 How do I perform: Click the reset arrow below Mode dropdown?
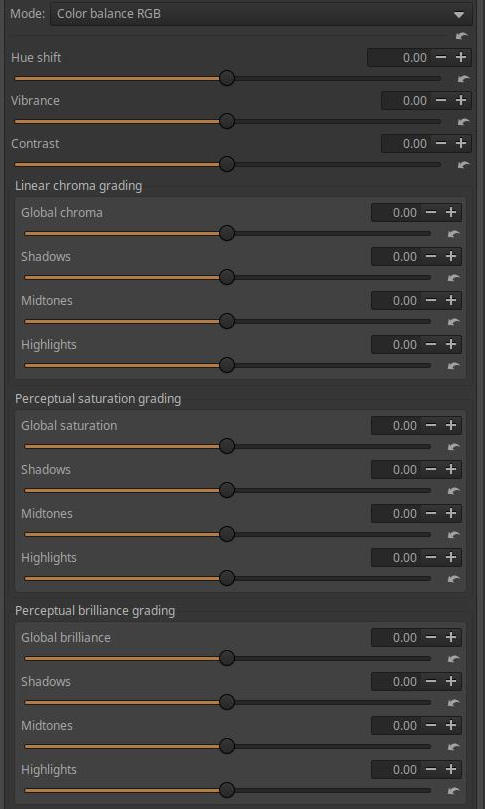462,36
